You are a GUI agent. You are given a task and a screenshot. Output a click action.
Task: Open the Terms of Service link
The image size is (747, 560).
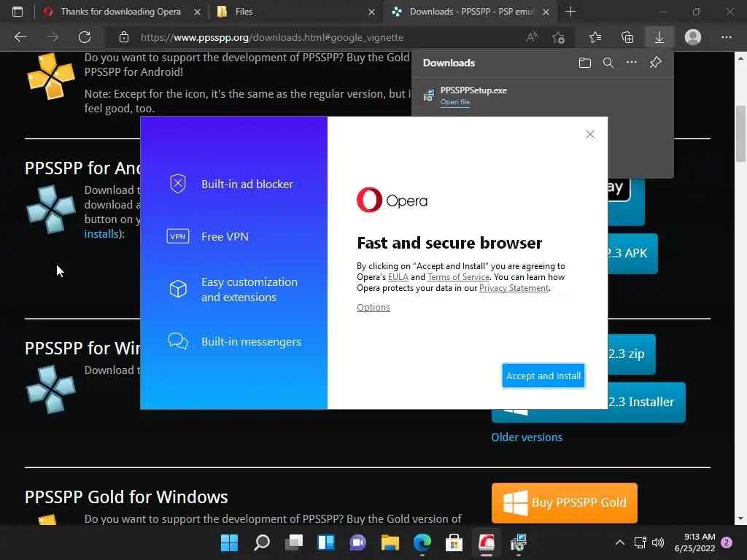tap(458, 276)
